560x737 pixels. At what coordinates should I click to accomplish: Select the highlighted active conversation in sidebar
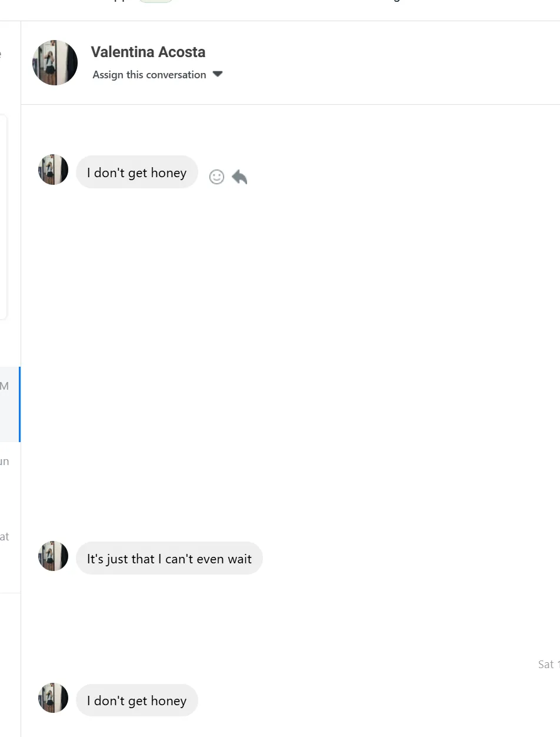(8, 404)
